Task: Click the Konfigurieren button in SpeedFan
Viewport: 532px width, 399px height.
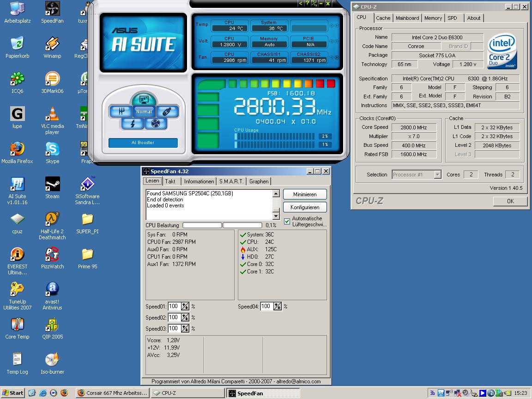Action: (x=305, y=207)
